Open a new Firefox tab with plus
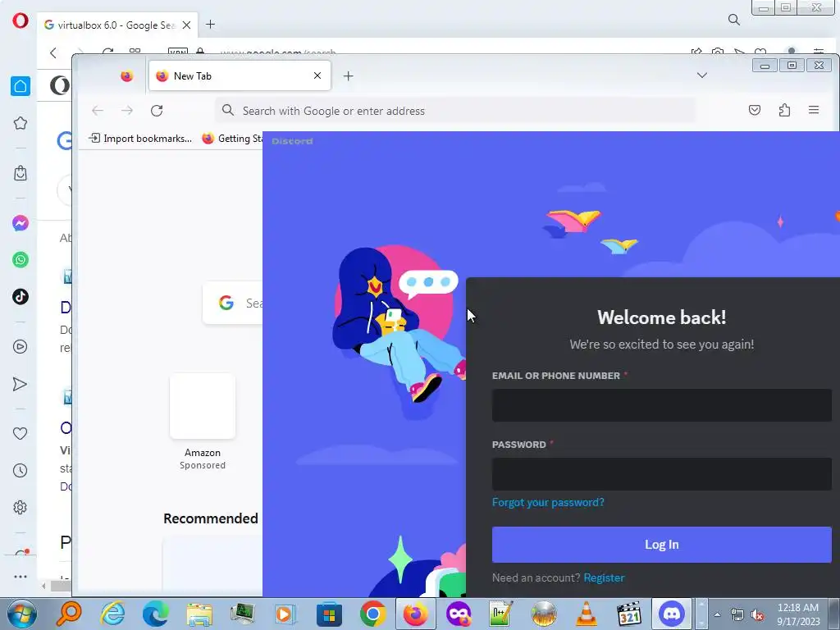The width and height of the screenshot is (840, 630). [348, 76]
